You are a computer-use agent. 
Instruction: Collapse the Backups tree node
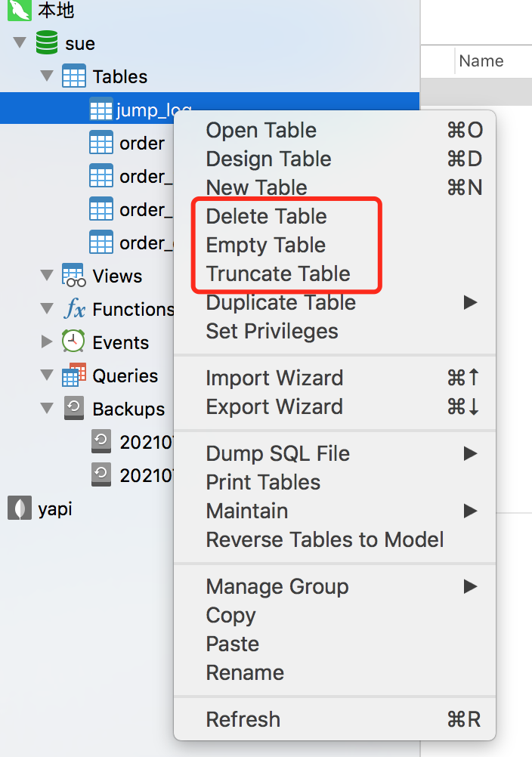pyautogui.click(x=47, y=409)
